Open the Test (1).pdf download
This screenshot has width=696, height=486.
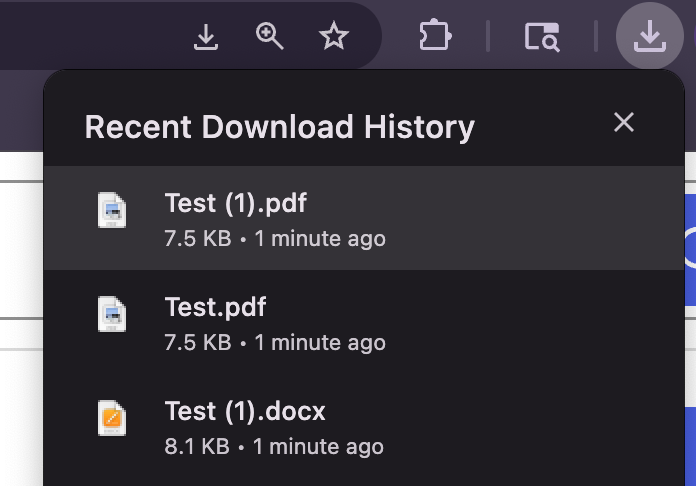[364, 218]
